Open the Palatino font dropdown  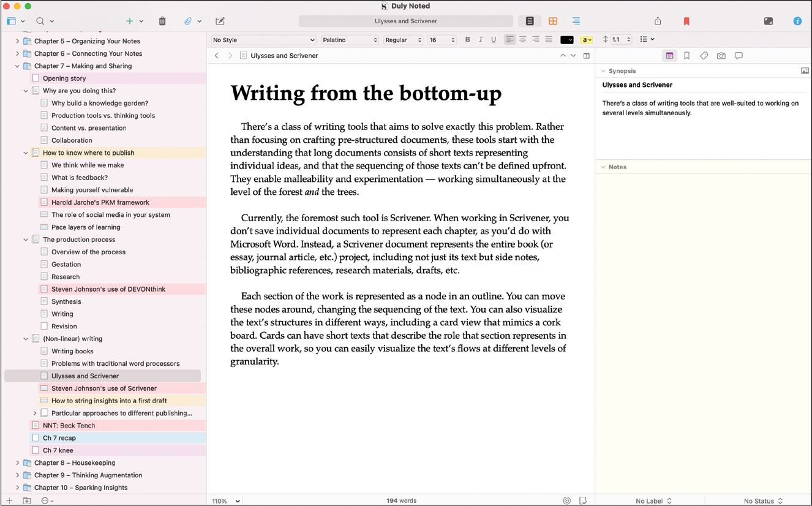pyautogui.click(x=349, y=39)
